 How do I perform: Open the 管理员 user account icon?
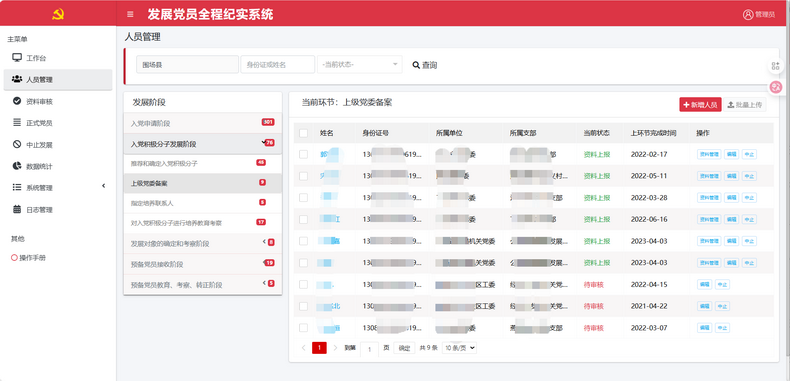[748, 14]
